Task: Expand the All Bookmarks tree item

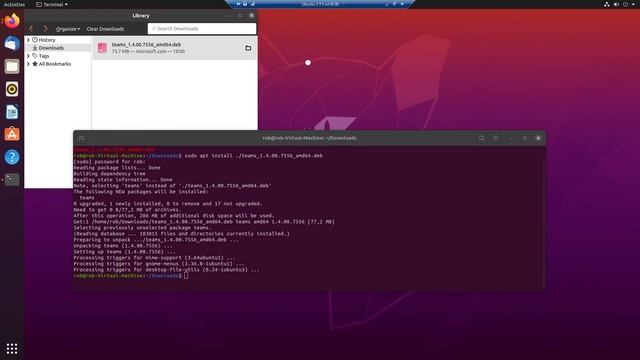Action: (x=28, y=64)
